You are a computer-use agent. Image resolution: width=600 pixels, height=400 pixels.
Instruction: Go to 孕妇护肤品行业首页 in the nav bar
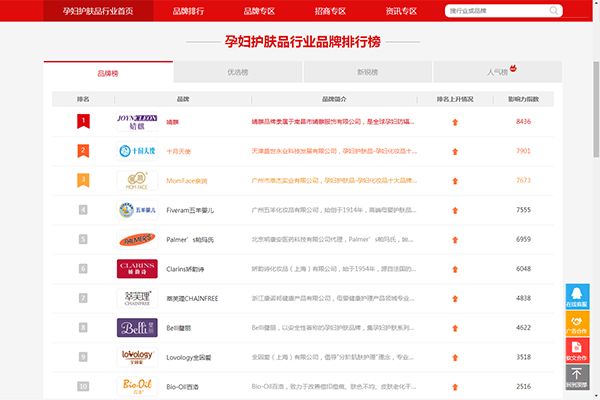pos(98,11)
